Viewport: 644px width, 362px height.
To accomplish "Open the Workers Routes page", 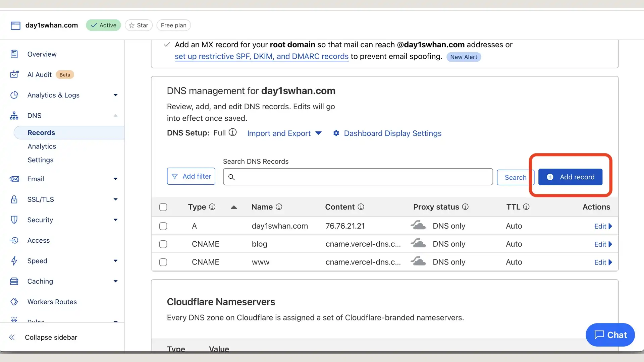I will tap(52, 302).
